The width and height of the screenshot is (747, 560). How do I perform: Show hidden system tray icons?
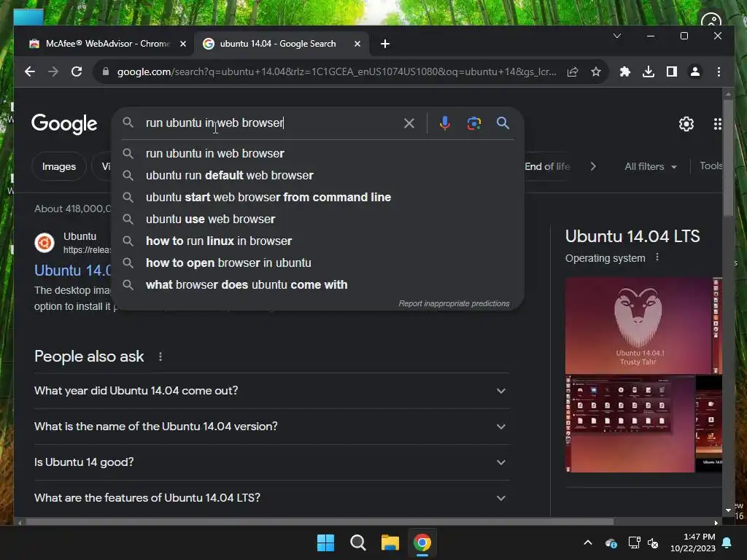[588, 542]
